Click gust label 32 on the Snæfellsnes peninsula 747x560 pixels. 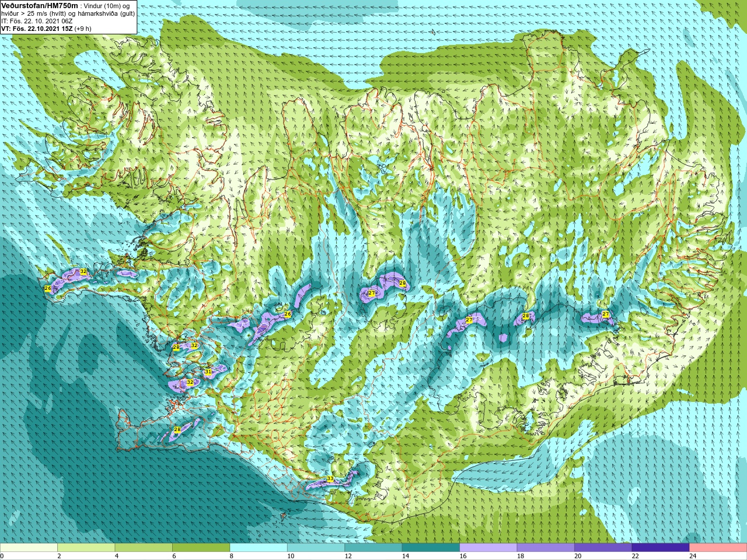(83, 272)
